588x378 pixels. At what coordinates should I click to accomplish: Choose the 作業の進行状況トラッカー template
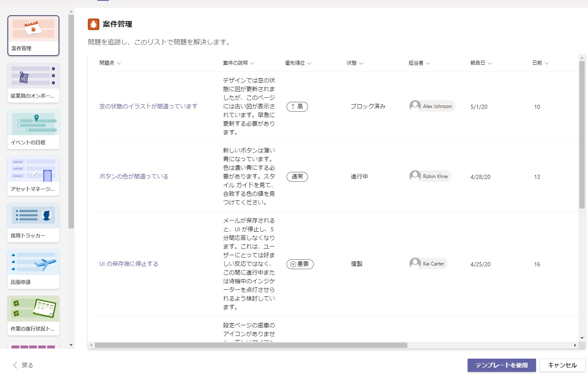point(33,315)
